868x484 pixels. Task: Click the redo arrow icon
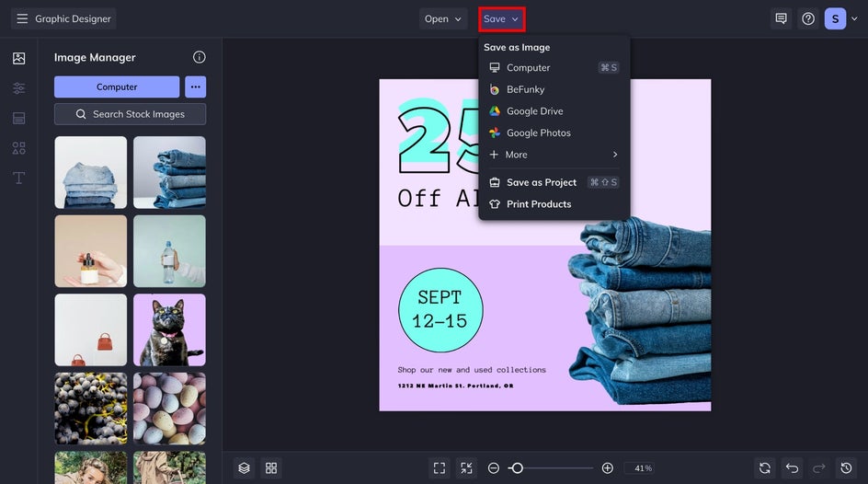(x=819, y=468)
